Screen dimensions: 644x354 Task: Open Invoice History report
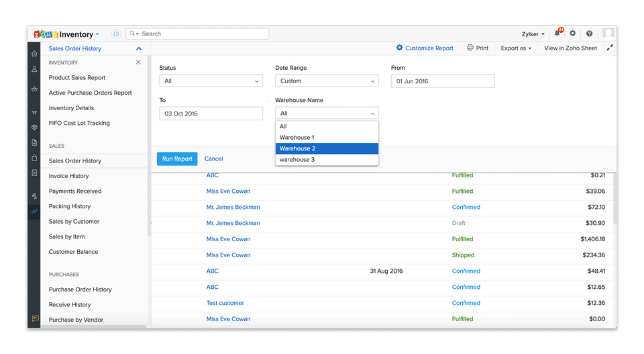tap(68, 176)
